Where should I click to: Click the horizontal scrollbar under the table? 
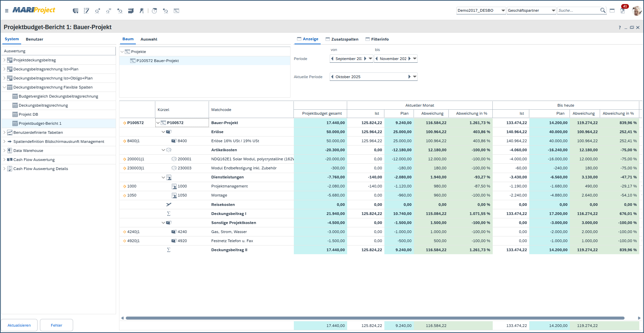click(375, 318)
